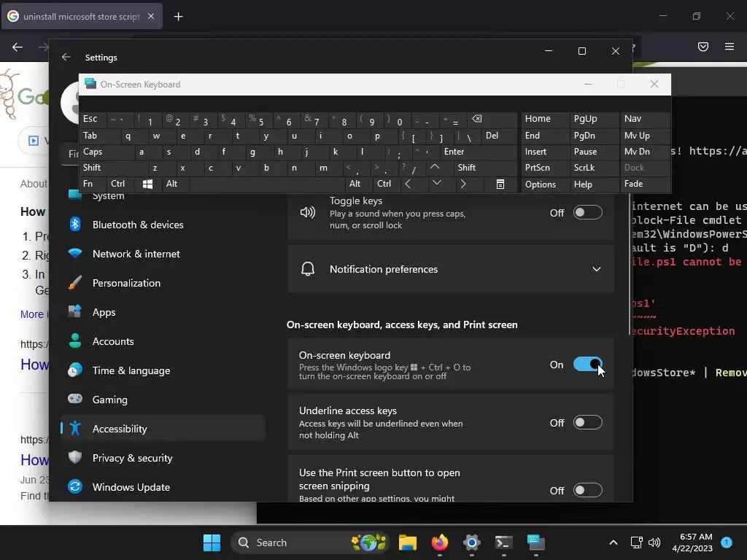Click the taskbar Search box
Viewport: 747px width, 560px height.
[x=310, y=542]
